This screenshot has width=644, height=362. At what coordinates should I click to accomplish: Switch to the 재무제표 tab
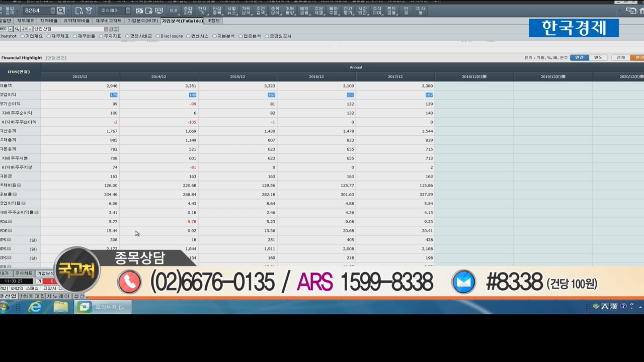25,21
